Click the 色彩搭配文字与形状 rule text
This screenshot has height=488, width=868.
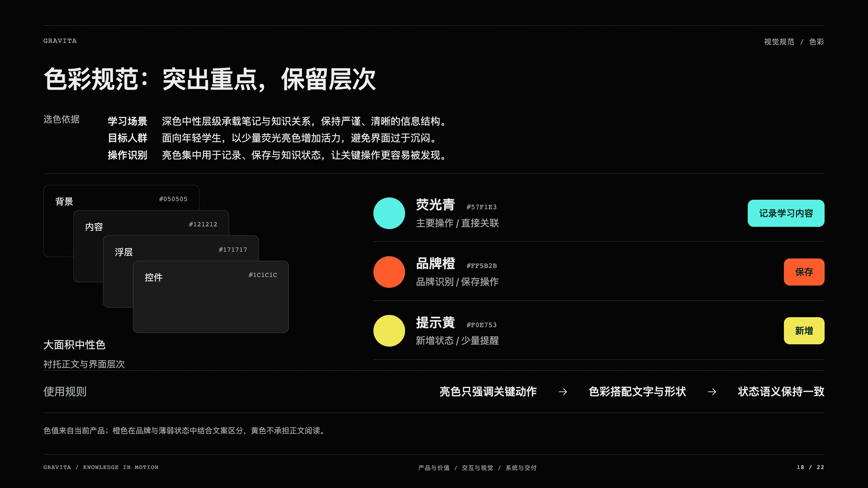tap(637, 392)
